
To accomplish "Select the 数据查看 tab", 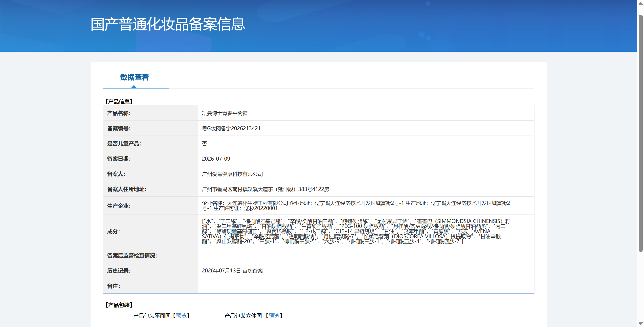I will point(134,77).
